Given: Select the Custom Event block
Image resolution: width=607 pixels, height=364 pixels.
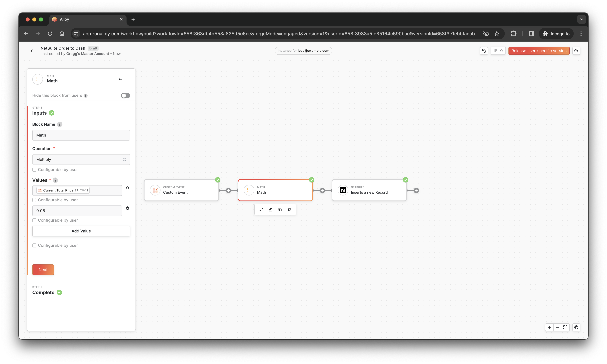Looking at the screenshot, I should pyautogui.click(x=181, y=190).
